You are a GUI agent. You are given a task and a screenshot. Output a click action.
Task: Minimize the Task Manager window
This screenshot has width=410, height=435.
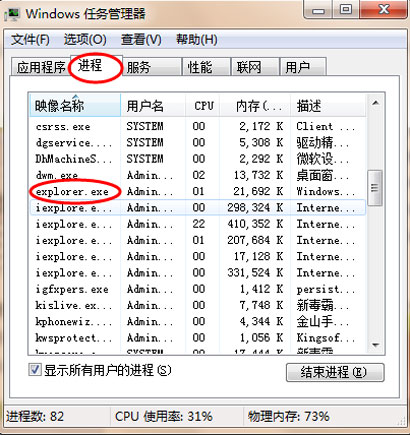pos(318,10)
